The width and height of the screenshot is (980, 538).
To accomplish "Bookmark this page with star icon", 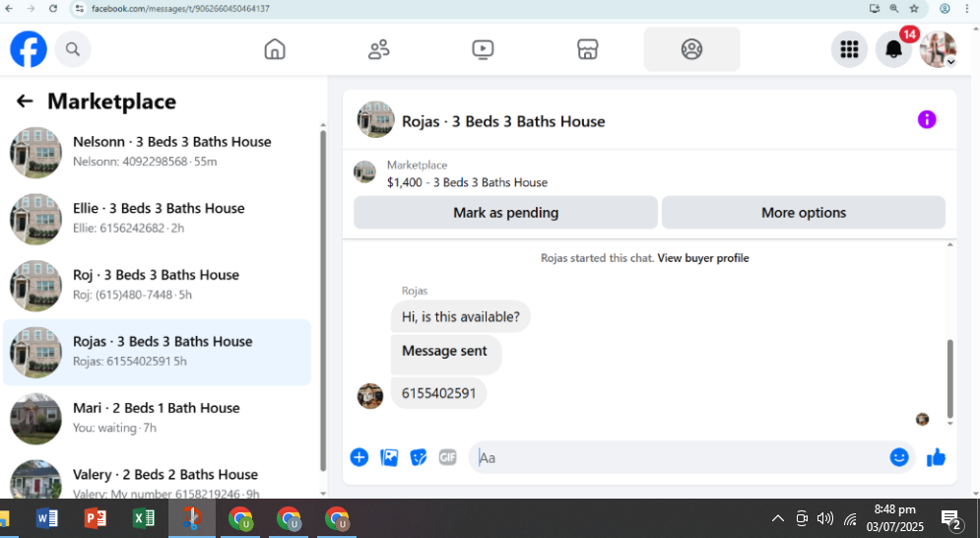I will [914, 9].
